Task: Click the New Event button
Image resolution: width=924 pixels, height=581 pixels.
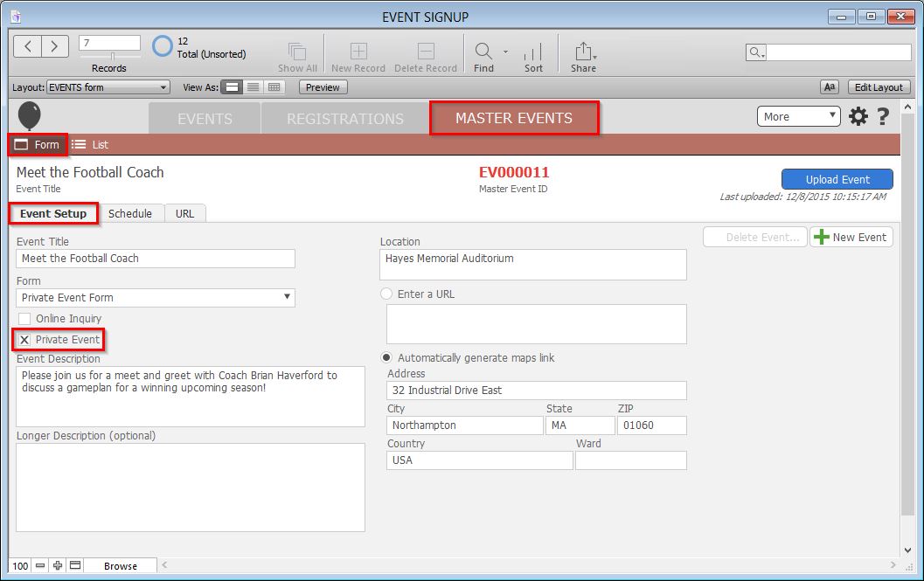Action: pyautogui.click(x=851, y=237)
